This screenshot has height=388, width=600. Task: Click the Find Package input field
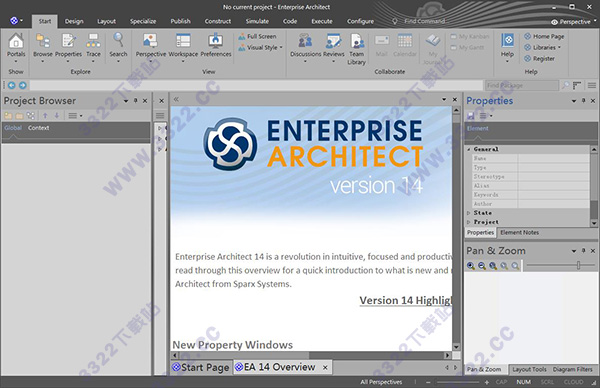(x=522, y=85)
